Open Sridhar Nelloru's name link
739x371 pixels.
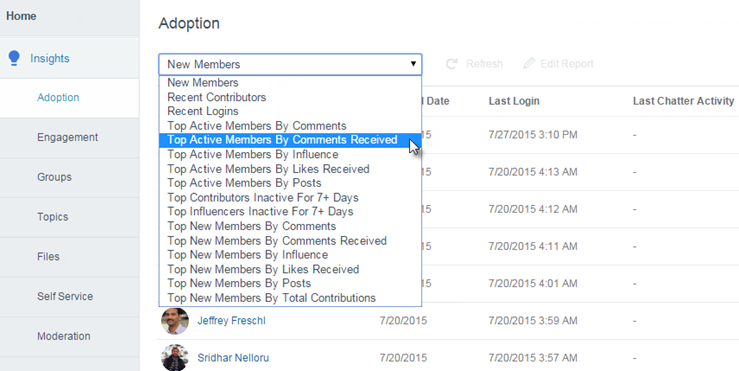233,358
